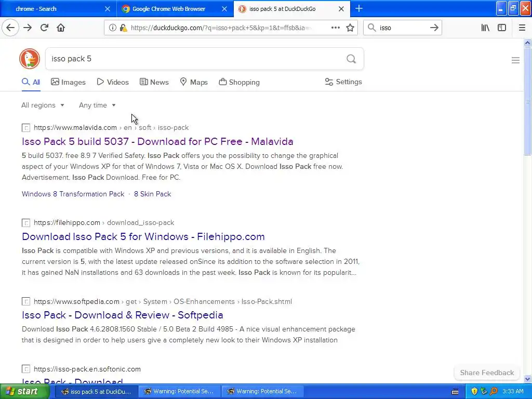The width and height of the screenshot is (532, 399).
Task: Click the page scrollbar down arrow
Action: pos(527,379)
